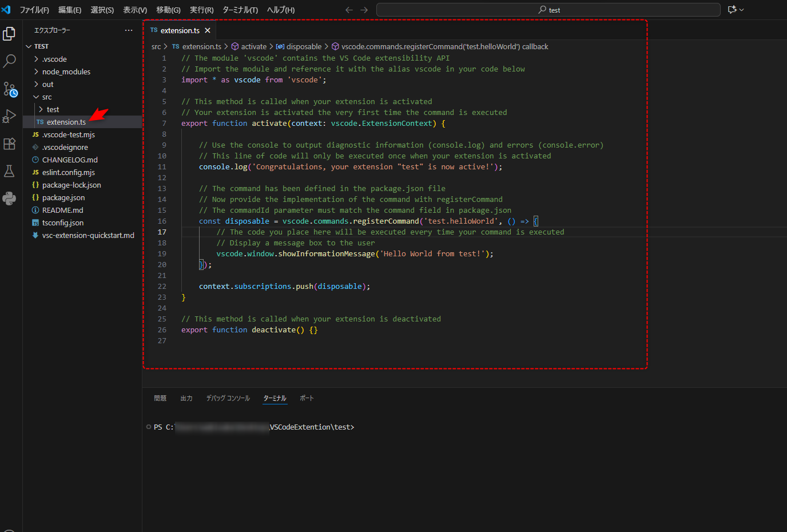Click extension.ts in the breadcrumb
Image resolution: width=787 pixels, height=532 pixels.
pos(197,46)
